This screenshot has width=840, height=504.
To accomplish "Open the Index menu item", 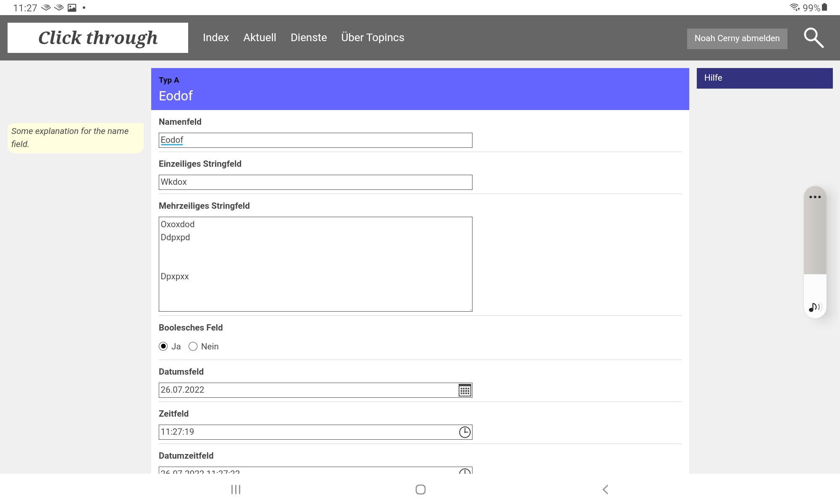I will pos(215,38).
